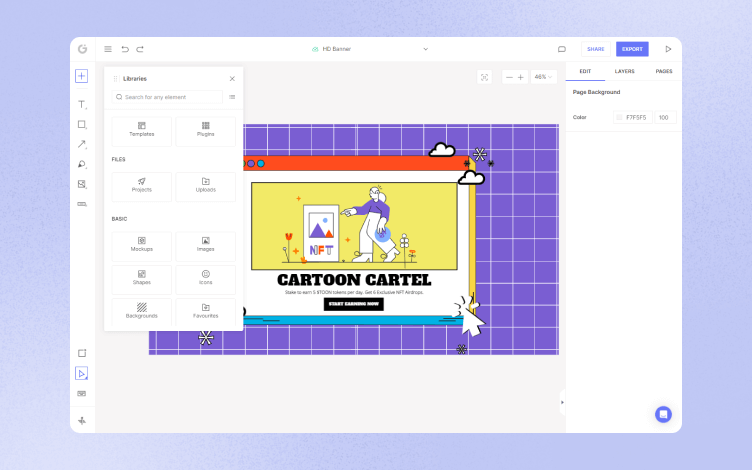Redo the last action
Screen dimensions: 752x470
point(140,49)
